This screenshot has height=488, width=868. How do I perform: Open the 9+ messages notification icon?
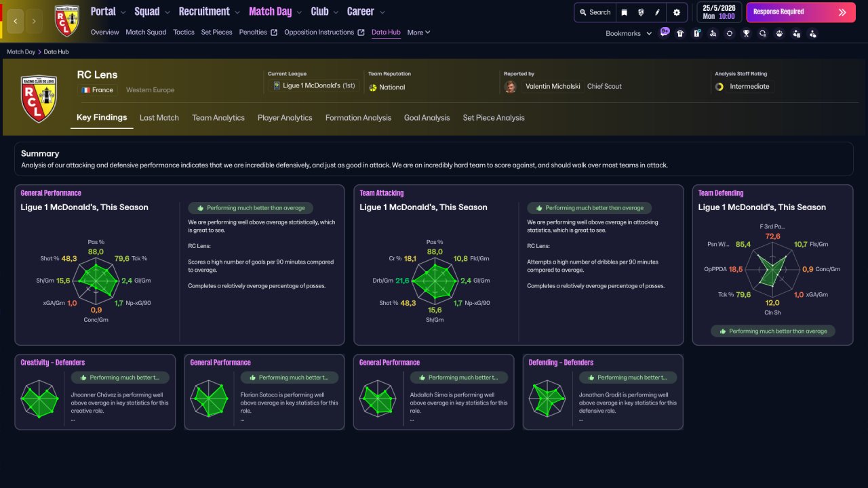(x=665, y=33)
